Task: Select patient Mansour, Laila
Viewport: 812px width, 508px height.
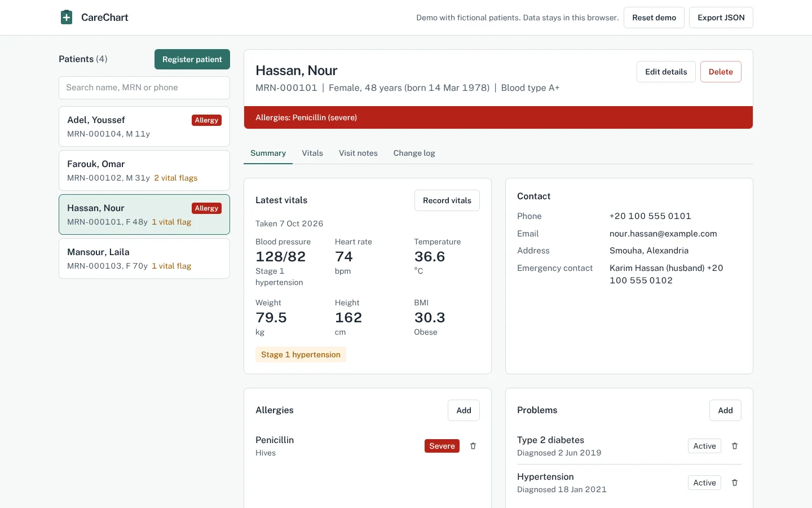Action: (144, 259)
